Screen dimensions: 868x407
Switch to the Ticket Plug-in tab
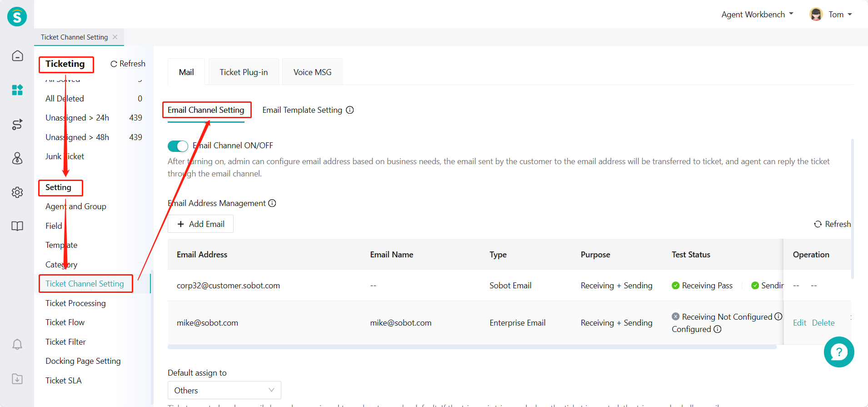(244, 72)
